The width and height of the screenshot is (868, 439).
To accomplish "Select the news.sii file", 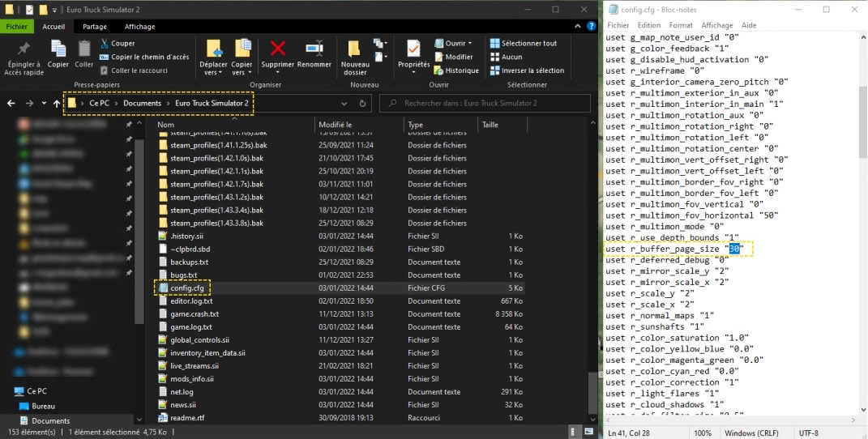I will (183, 405).
